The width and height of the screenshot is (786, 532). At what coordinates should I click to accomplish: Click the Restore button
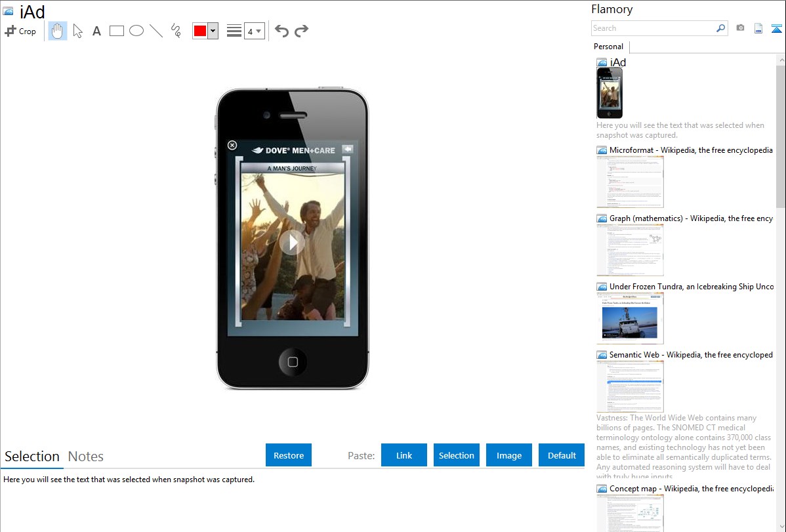(x=289, y=455)
